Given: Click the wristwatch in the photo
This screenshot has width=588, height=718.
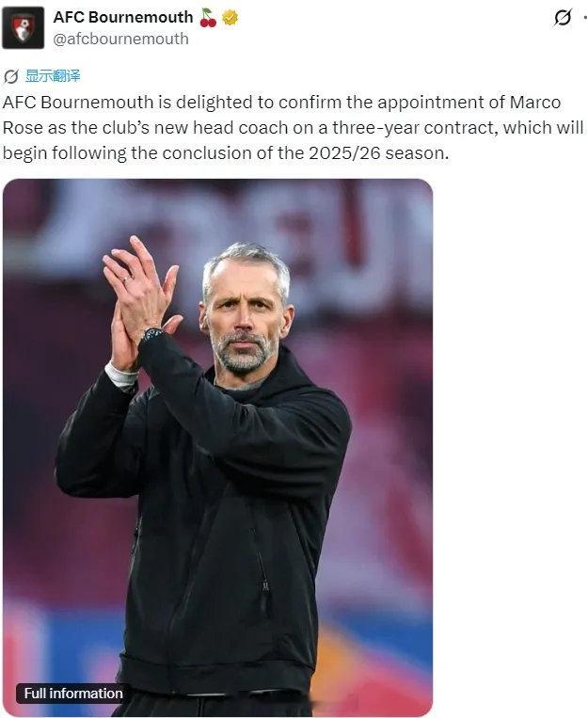Looking at the screenshot, I should point(152,333).
